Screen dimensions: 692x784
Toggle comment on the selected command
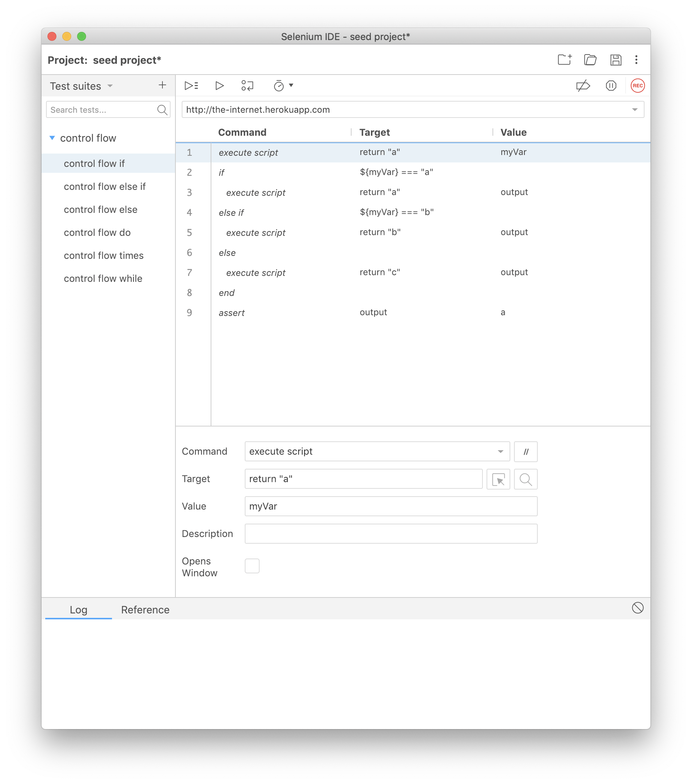pos(525,451)
